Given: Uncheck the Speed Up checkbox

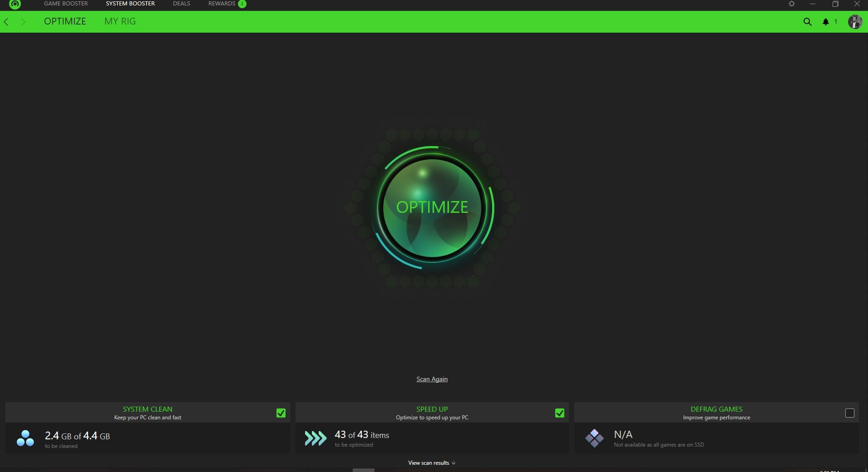Looking at the screenshot, I should 560,413.
